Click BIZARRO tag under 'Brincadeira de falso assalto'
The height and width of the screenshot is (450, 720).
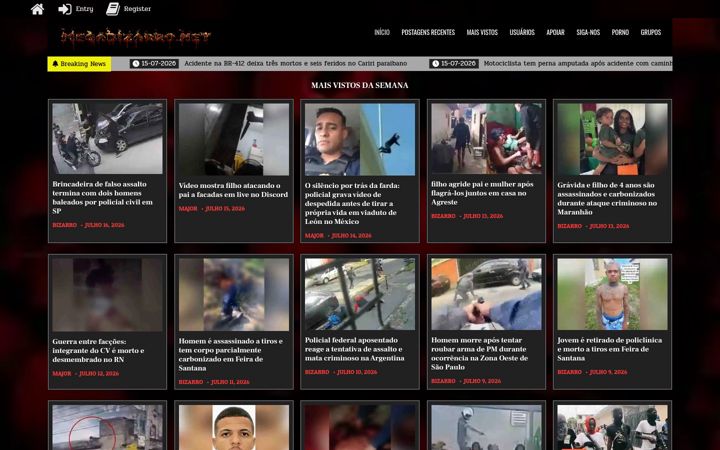tap(64, 225)
